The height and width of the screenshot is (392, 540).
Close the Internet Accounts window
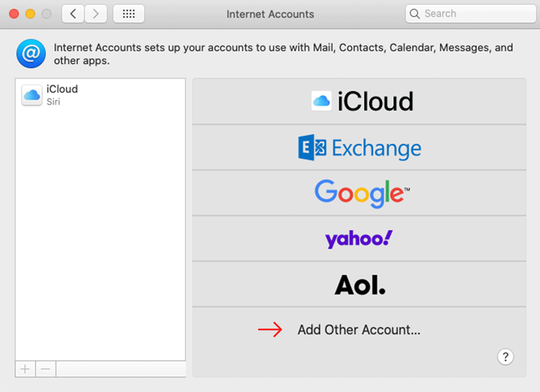14,14
